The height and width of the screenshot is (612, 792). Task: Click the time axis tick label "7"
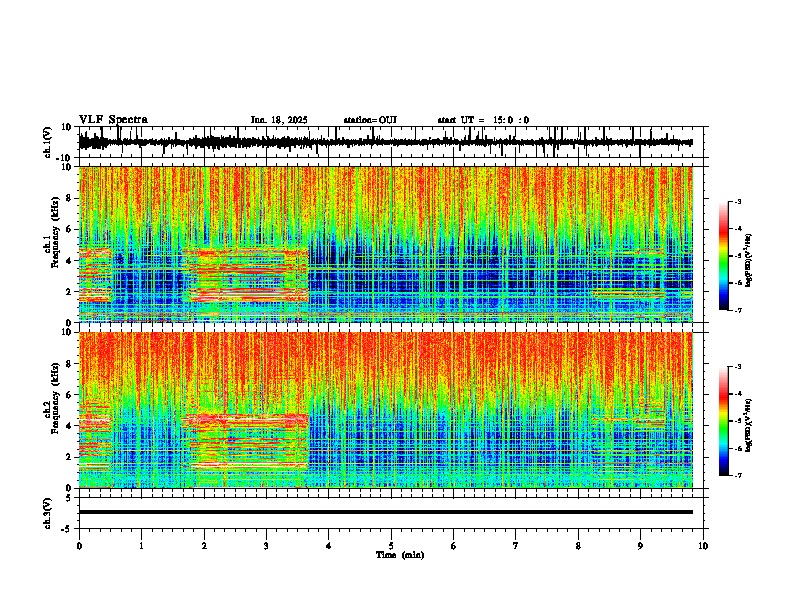[x=516, y=546]
